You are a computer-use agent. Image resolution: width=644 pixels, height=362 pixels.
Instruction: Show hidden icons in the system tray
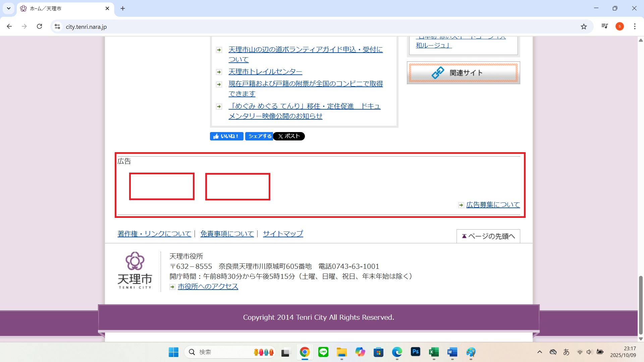click(x=539, y=352)
